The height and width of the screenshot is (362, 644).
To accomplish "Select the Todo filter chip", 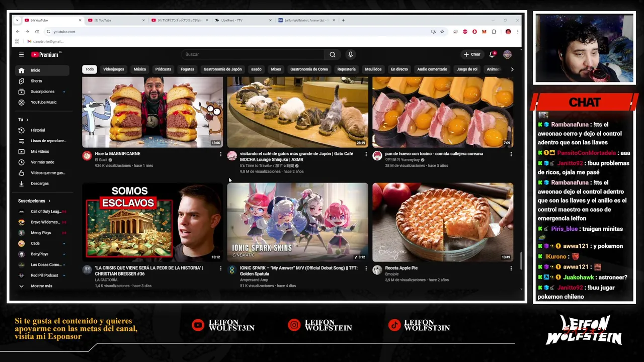I will tap(90, 69).
